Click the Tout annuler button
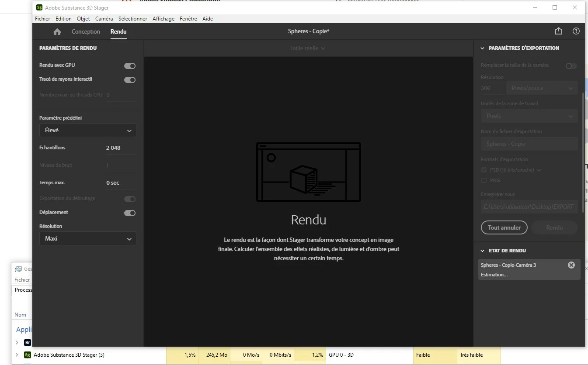This screenshot has width=588, height=365. coord(504,227)
